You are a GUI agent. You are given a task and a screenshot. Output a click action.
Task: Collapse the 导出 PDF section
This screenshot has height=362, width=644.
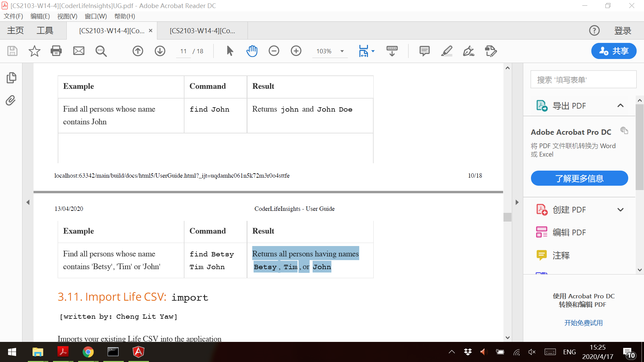[x=620, y=106]
